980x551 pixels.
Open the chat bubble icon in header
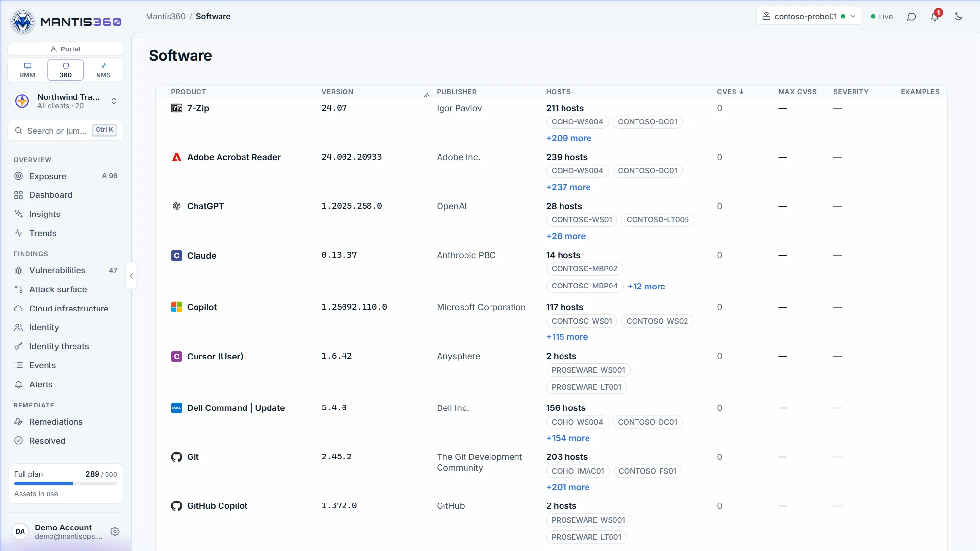911,17
